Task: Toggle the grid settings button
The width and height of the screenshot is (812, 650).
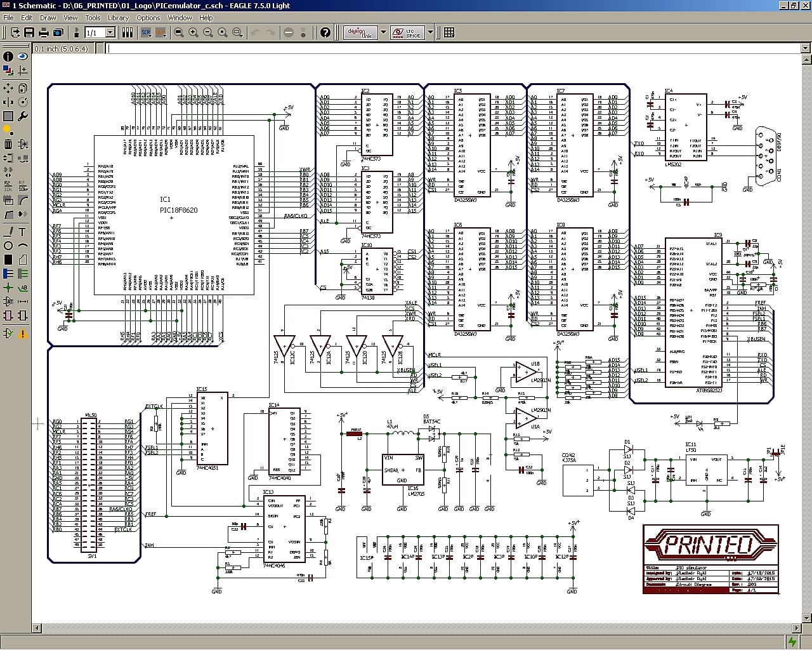Action: [x=449, y=32]
